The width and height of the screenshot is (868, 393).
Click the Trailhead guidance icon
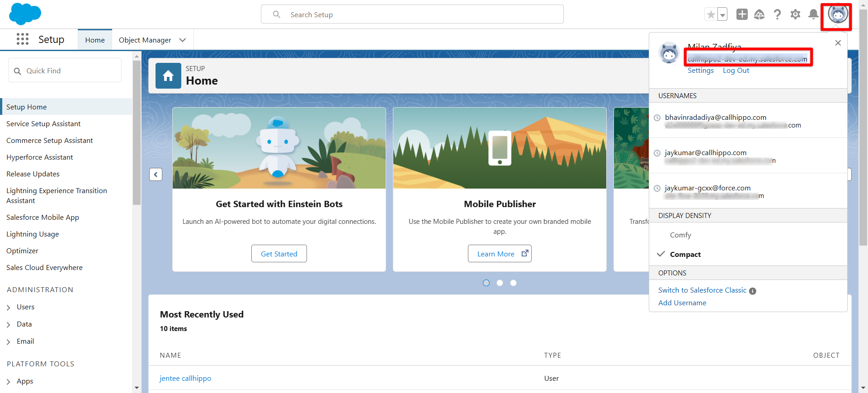pos(759,14)
